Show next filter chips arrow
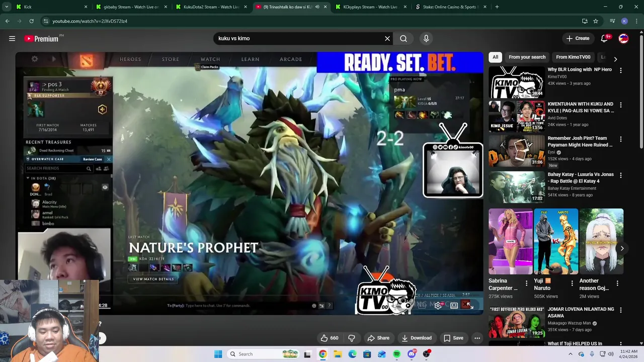644x362 pixels. (615, 59)
